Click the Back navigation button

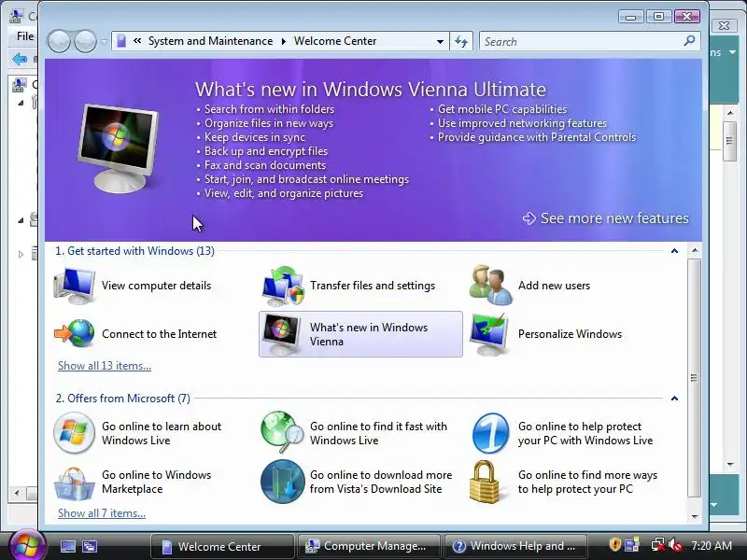point(60,41)
